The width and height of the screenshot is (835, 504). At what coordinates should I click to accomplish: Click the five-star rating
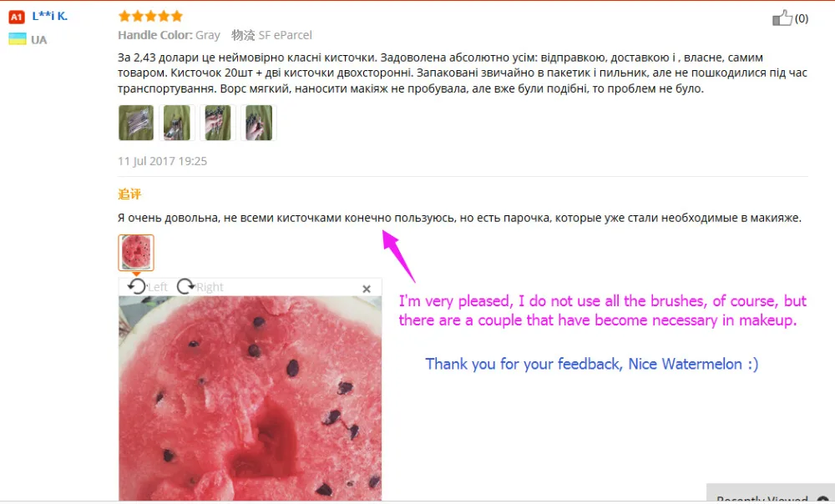[150, 17]
